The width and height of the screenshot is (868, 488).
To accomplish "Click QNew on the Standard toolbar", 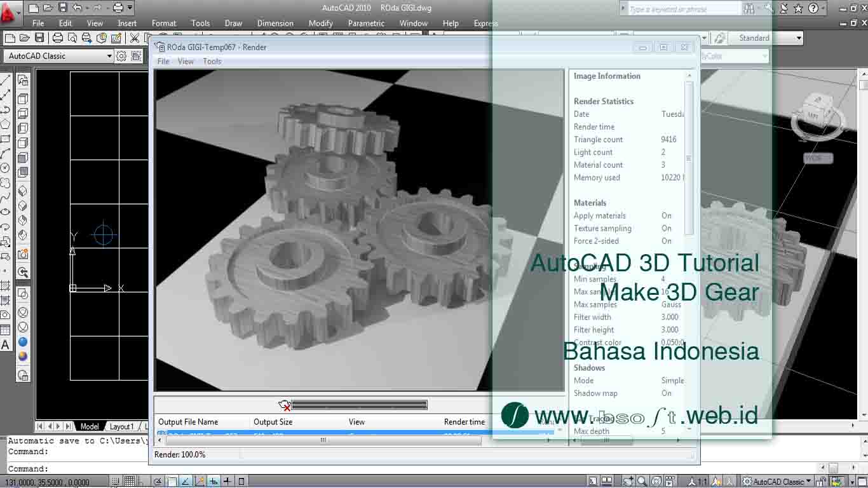I will point(10,38).
